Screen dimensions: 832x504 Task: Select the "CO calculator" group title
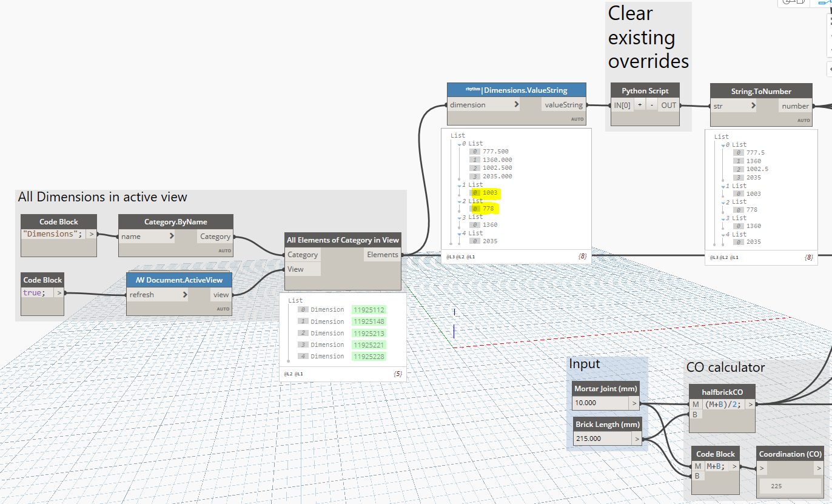[726, 368]
